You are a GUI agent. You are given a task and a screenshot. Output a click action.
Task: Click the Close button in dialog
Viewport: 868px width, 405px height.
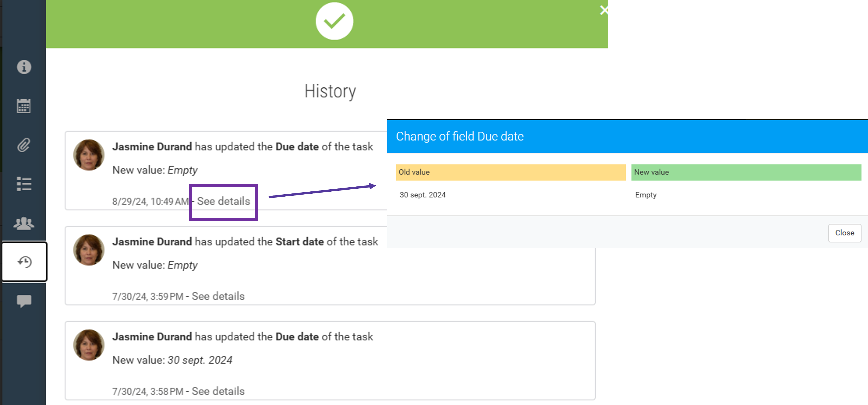click(x=844, y=233)
